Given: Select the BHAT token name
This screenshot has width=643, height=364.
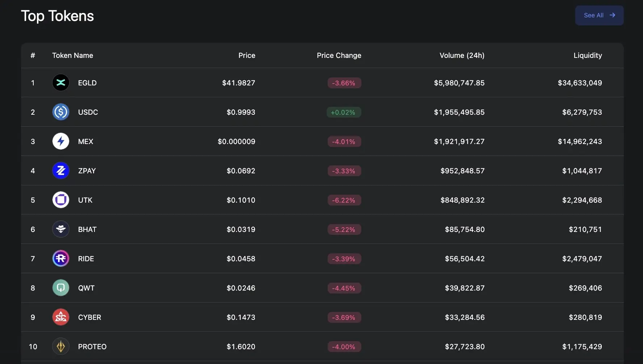Looking at the screenshot, I should 87,229.
